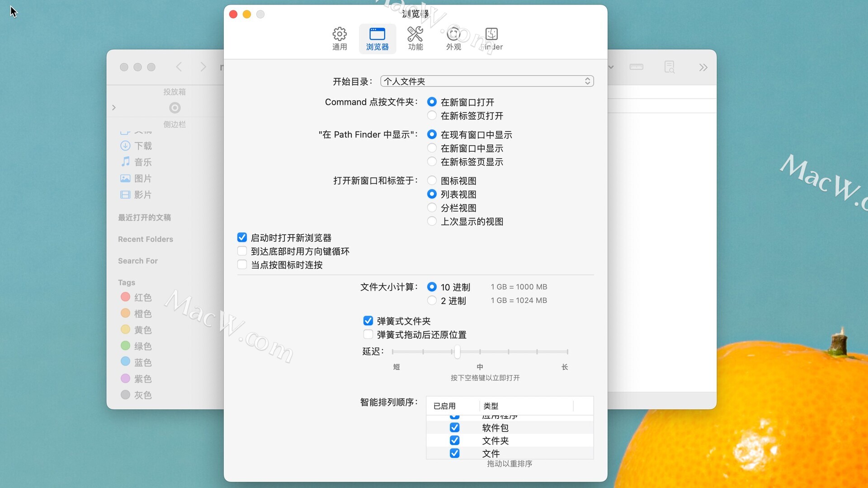The width and height of the screenshot is (868, 488).
Task: Select 2 进制 file size calculation
Action: (x=432, y=300)
